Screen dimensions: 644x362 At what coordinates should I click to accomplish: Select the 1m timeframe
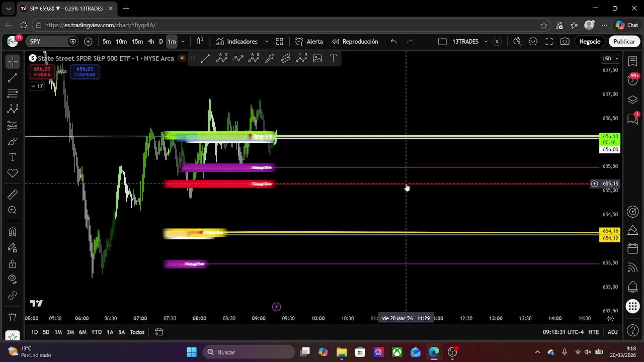click(172, 42)
